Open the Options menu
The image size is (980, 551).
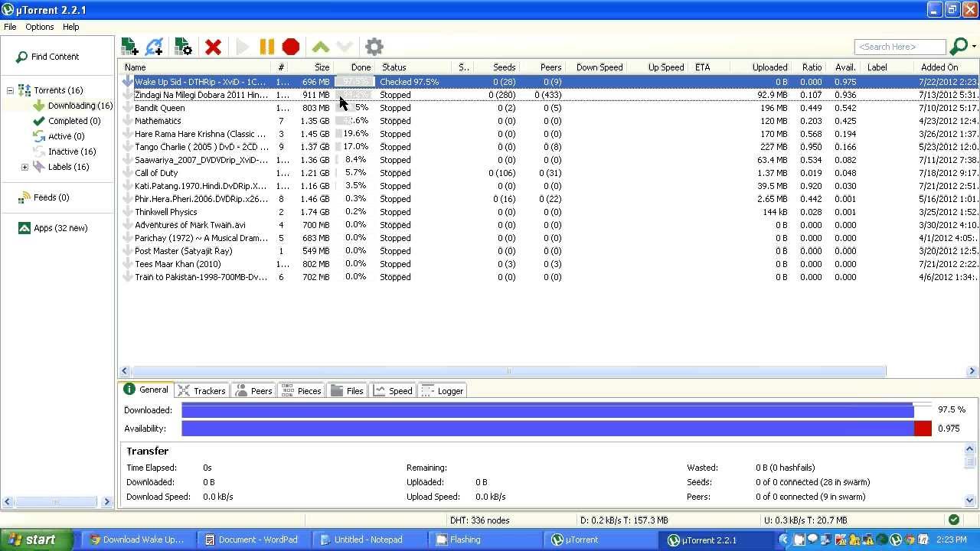tap(39, 27)
